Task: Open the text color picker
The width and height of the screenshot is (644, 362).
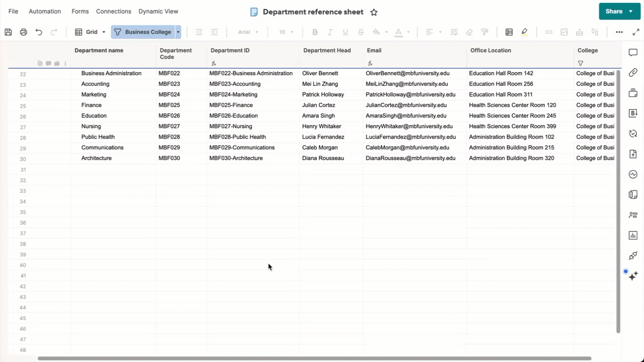Action: click(399, 32)
